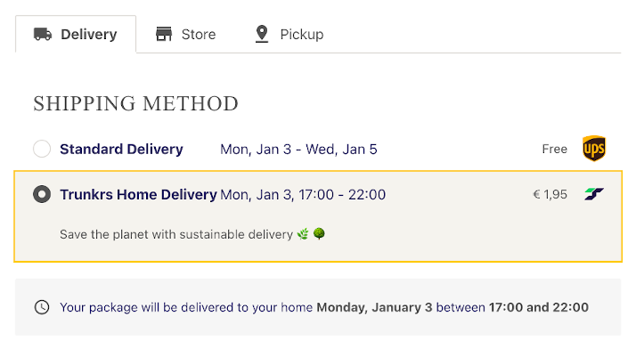Click the clock icon in delivery notice

pyautogui.click(x=42, y=307)
